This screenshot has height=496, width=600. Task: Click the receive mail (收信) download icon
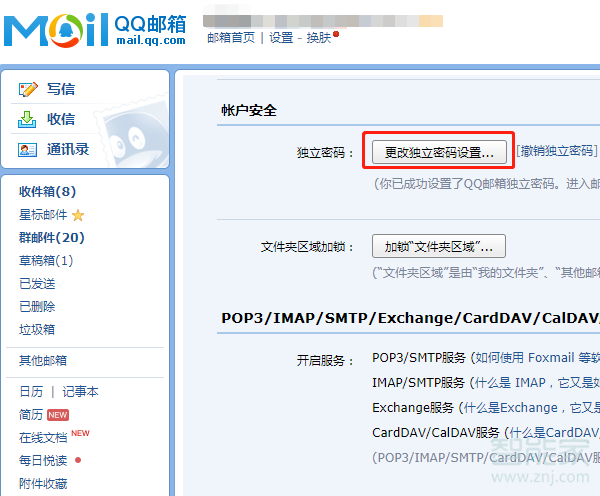[28, 119]
